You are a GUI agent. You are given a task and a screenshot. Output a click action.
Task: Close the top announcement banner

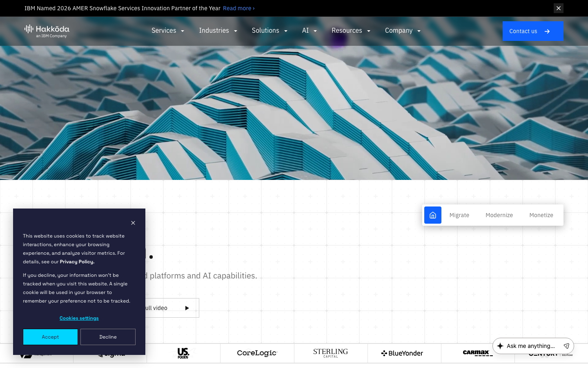point(559,8)
